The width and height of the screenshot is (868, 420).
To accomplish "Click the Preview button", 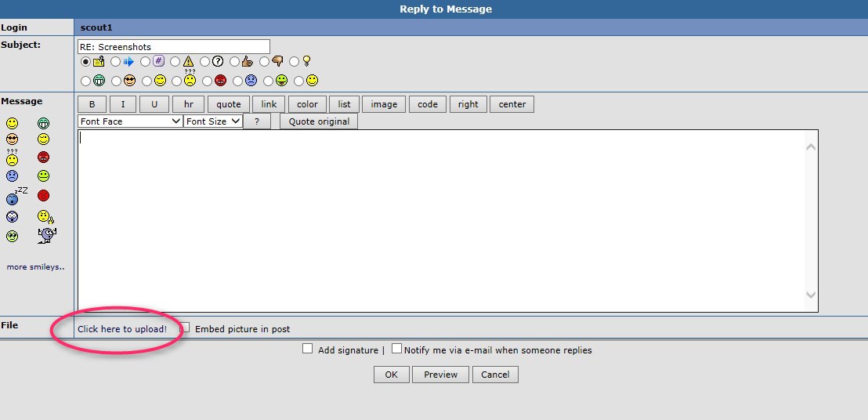I will pyautogui.click(x=440, y=375).
